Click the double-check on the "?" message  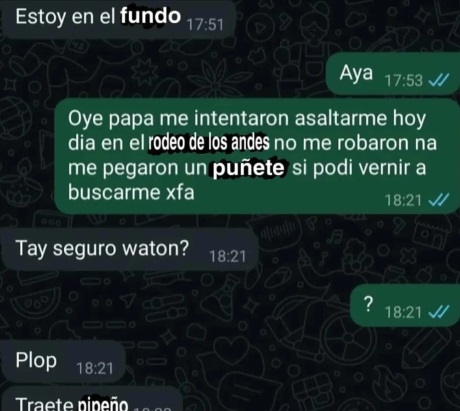point(439,312)
